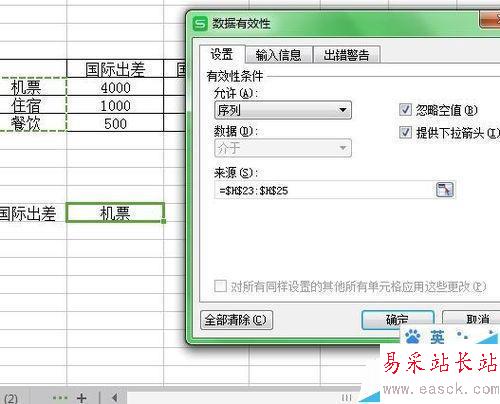Select the green-bordered 机票 active cell
Screen dimensions: 500x404
[115, 213]
